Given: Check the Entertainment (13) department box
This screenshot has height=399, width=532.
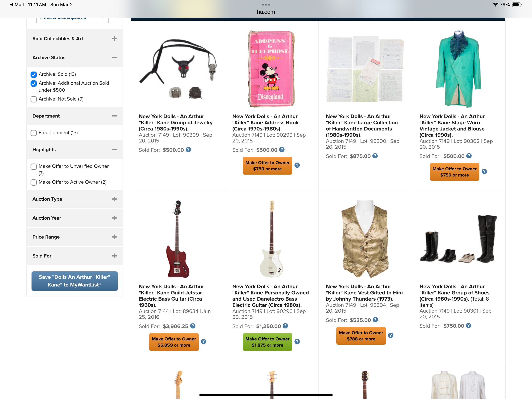Looking at the screenshot, I should click(34, 133).
